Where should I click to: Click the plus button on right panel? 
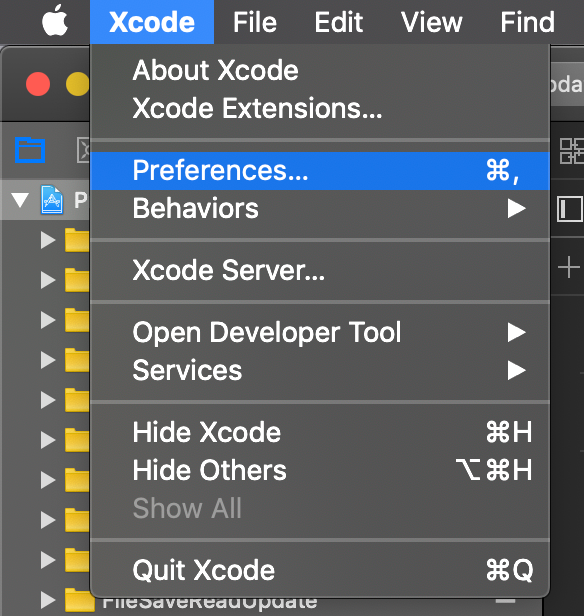pos(569,267)
